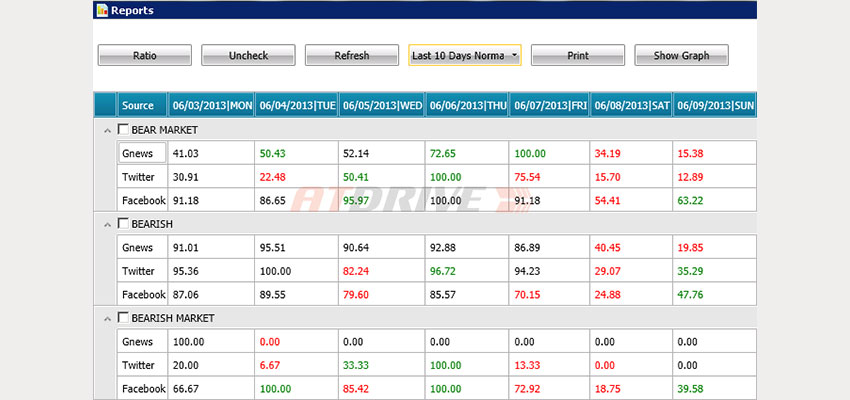Select Twitter row under BEARISH MARKET
Viewport: 850px width, 400px height.
pos(437,365)
